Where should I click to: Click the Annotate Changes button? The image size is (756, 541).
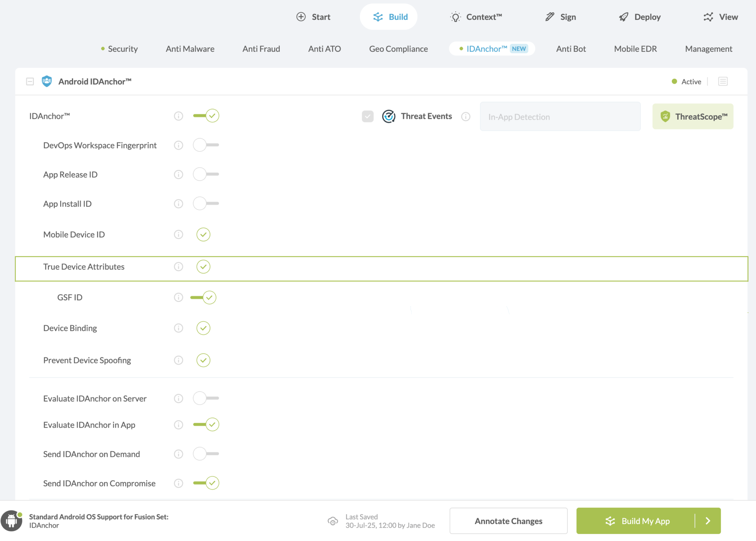[x=508, y=521]
